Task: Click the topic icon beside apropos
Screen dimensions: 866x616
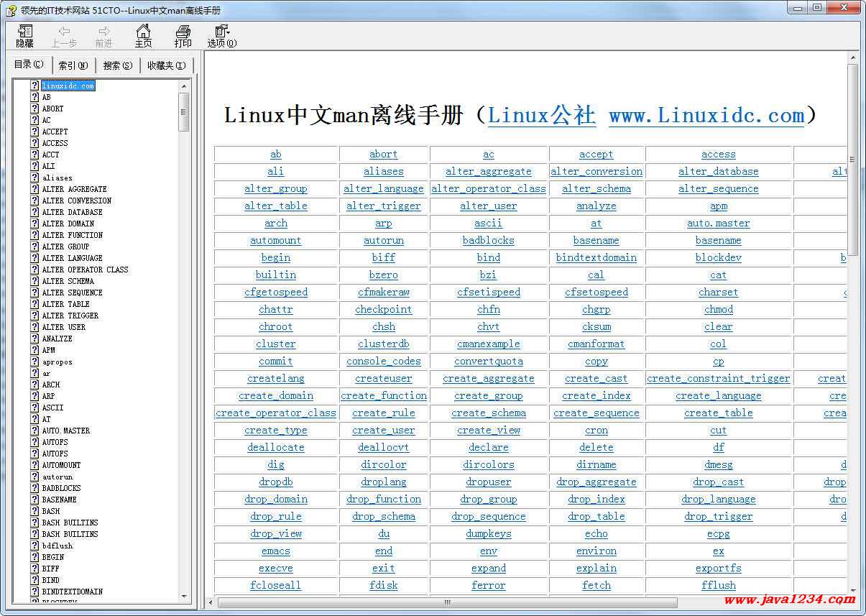Action: pos(34,362)
